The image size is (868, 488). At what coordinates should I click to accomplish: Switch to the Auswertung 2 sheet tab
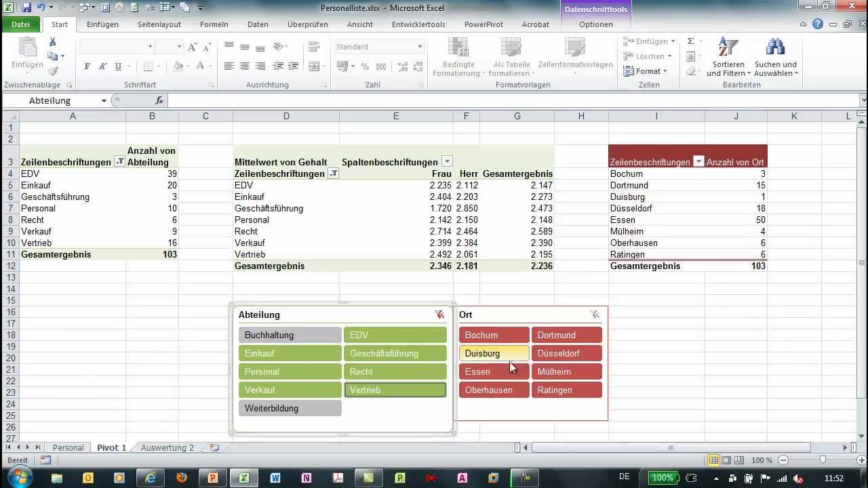pos(167,447)
